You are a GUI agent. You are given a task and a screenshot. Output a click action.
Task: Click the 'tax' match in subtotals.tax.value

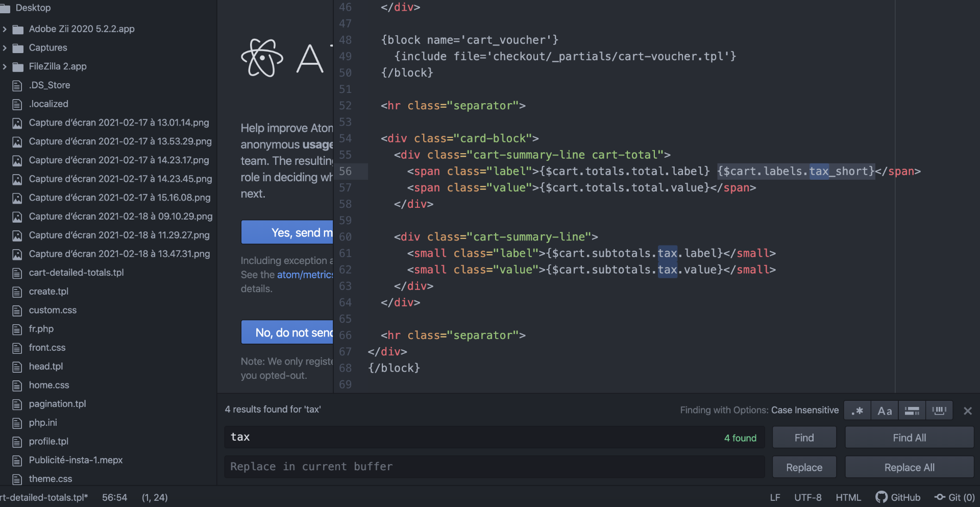click(x=668, y=270)
